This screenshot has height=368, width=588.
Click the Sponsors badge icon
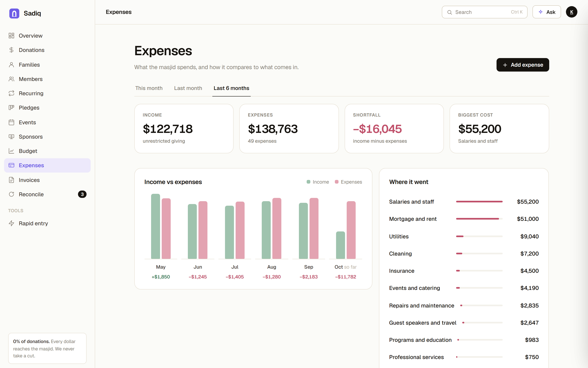point(11,137)
